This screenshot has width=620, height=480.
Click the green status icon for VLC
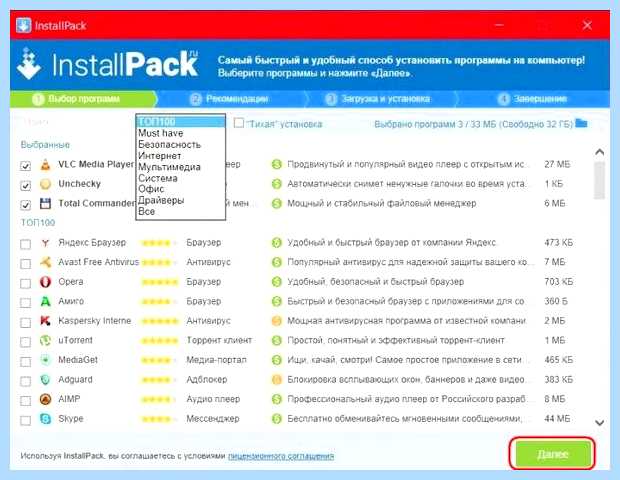[277, 164]
